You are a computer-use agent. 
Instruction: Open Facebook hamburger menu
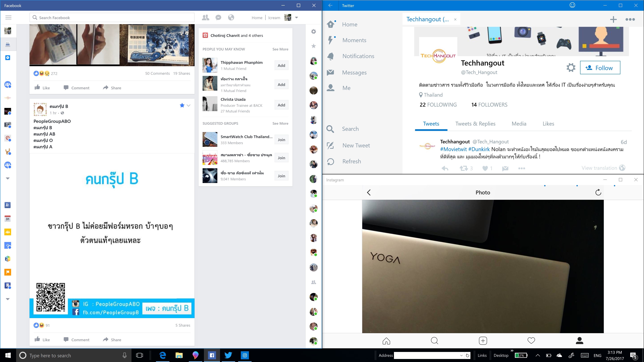click(8, 17)
